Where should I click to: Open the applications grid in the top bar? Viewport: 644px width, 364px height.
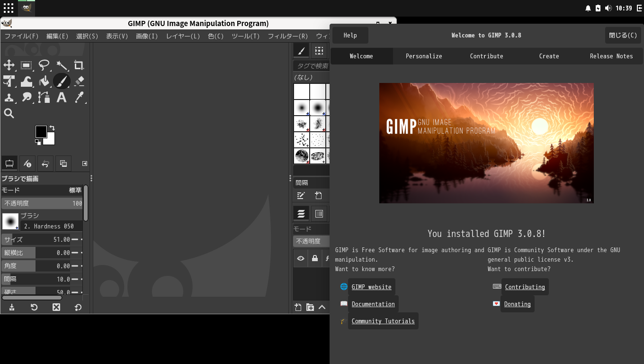click(x=9, y=8)
